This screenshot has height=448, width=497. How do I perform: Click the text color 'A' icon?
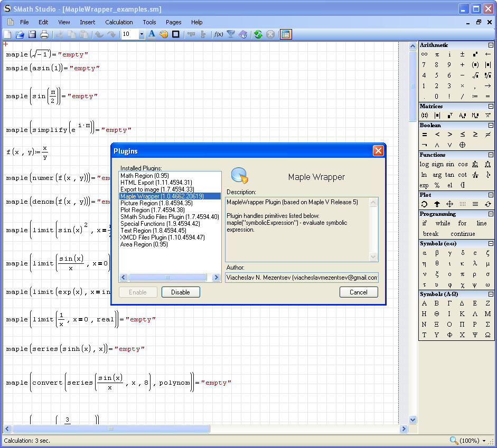pyautogui.click(x=152, y=34)
